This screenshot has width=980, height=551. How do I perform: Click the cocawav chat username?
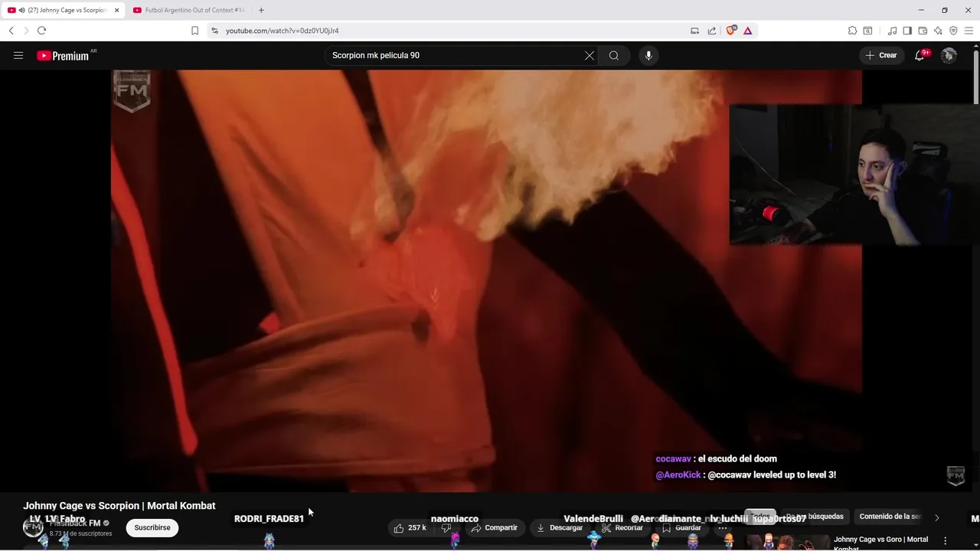tap(674, 458)
